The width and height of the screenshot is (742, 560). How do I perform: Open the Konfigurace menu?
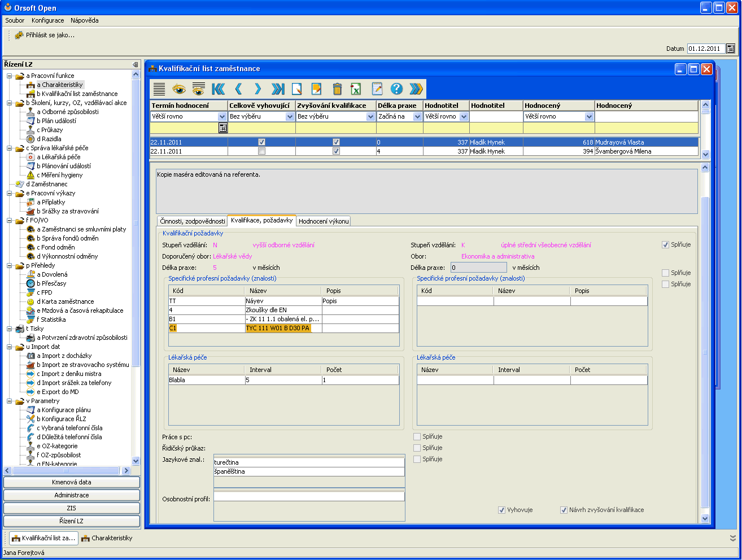pos(47,20)
